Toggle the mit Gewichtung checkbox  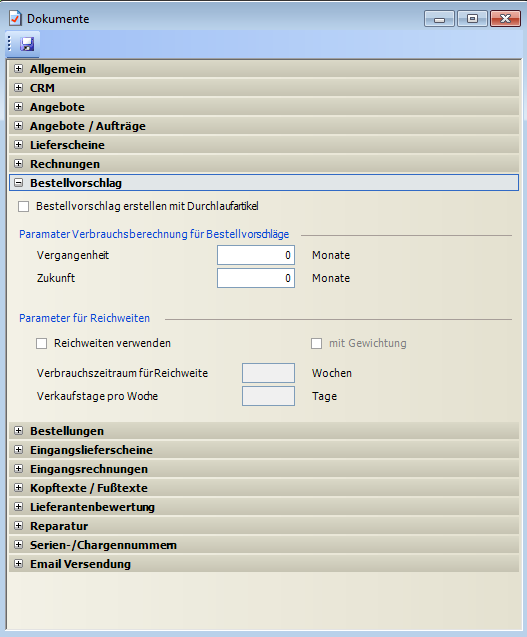point(317,344)
